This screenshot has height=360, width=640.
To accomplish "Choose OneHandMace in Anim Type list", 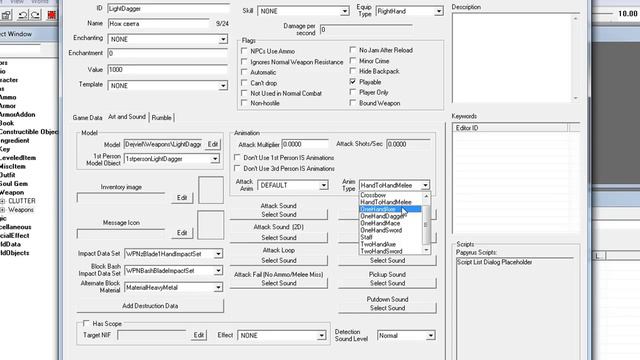I will tap(390, 223).
